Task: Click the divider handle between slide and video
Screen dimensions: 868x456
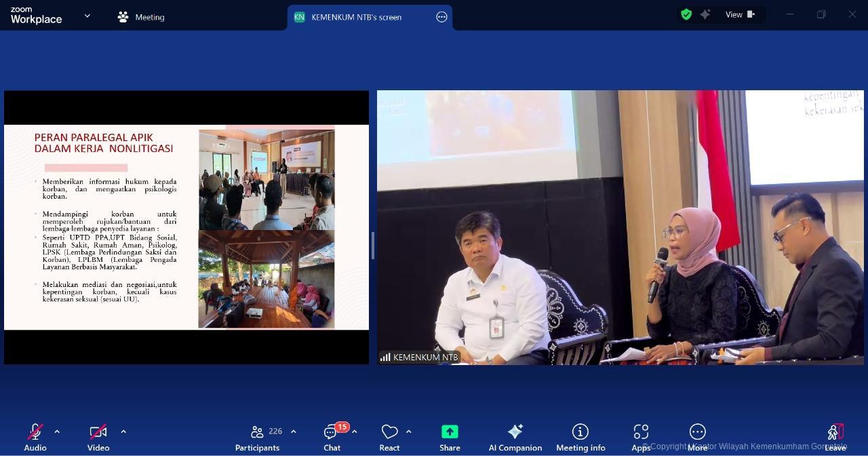Action: (372, 245)
